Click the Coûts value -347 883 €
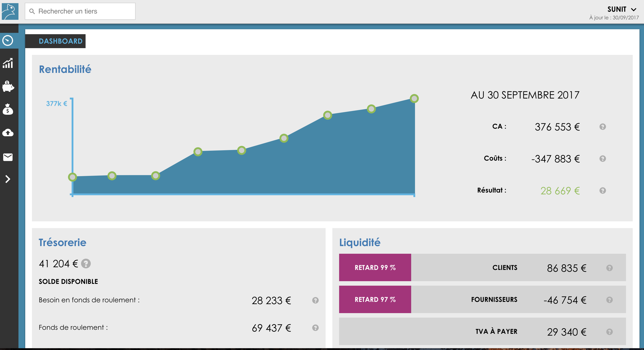 click(x=556, y=159)
